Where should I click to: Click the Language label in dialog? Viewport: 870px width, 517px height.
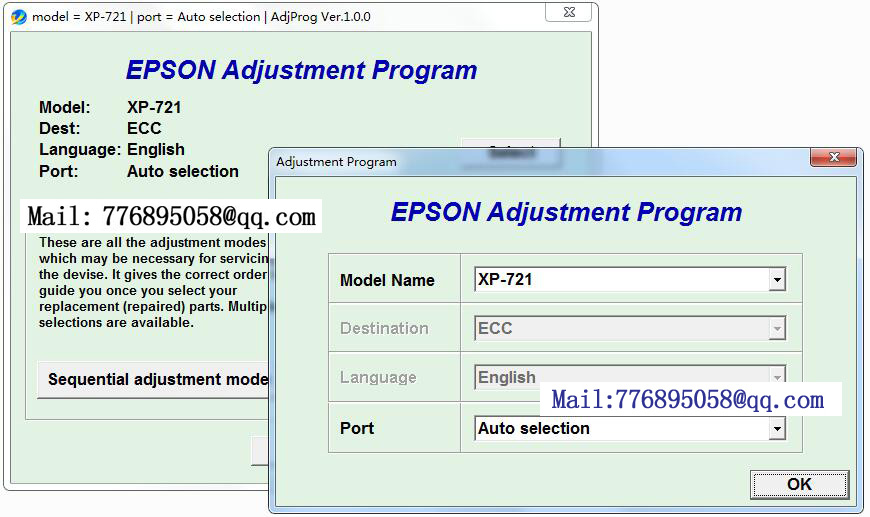pyautogui.click(x=378, y=377)
